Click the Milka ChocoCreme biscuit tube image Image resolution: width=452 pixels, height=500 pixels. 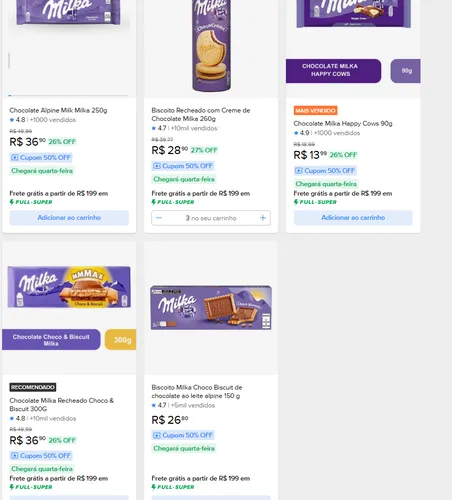tap(211, 45)
